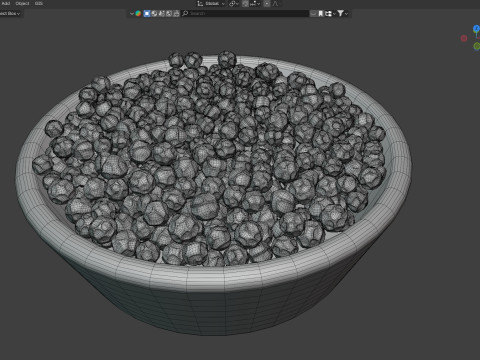Click the red X axis gizmo ball
Viewport: 480px width, 360px height.
(464, 38)
